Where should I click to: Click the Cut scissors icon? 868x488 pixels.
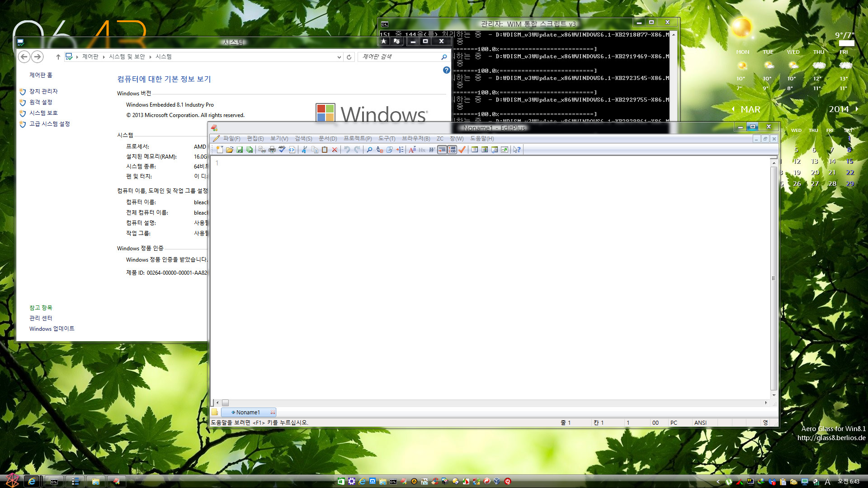coord(305,150)
